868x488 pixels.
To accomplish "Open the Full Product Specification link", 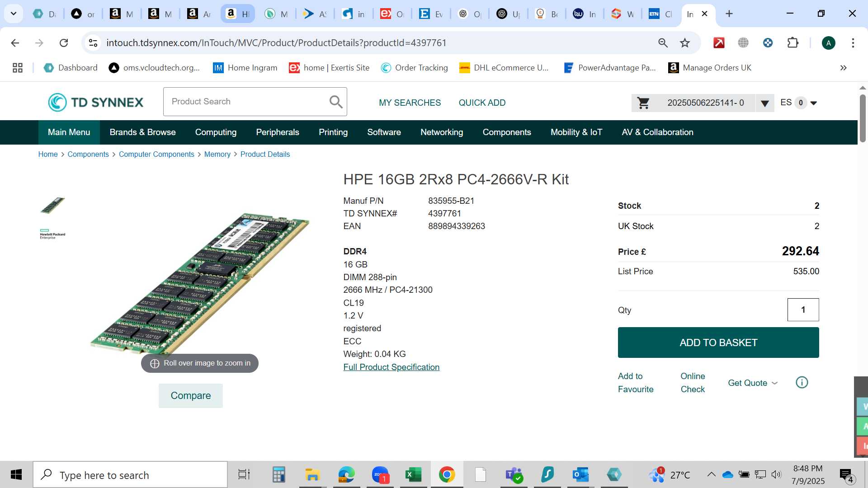I will (392, 367).
